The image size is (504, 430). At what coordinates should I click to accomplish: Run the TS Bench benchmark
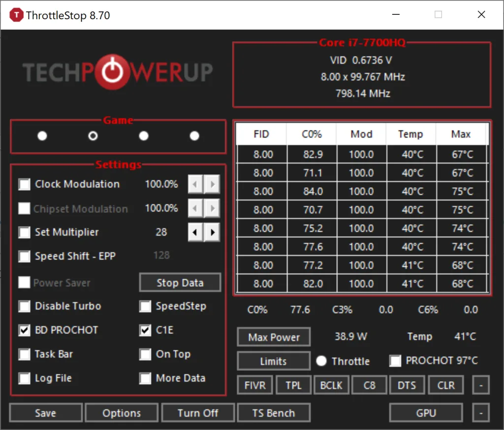(x=274, y=413)
